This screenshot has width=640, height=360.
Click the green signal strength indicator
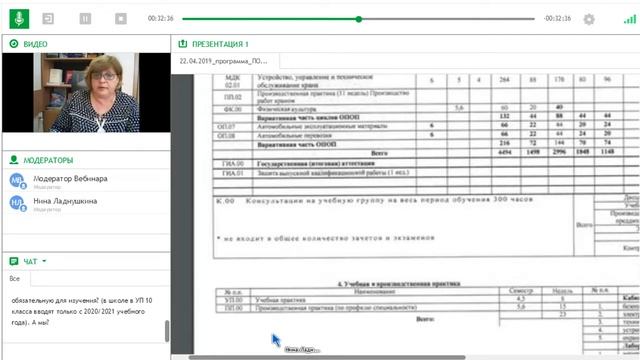[630, 19]
